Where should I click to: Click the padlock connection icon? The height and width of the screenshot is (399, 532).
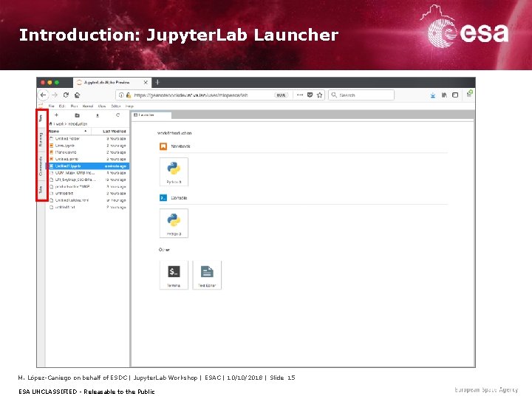coord(129,95)
